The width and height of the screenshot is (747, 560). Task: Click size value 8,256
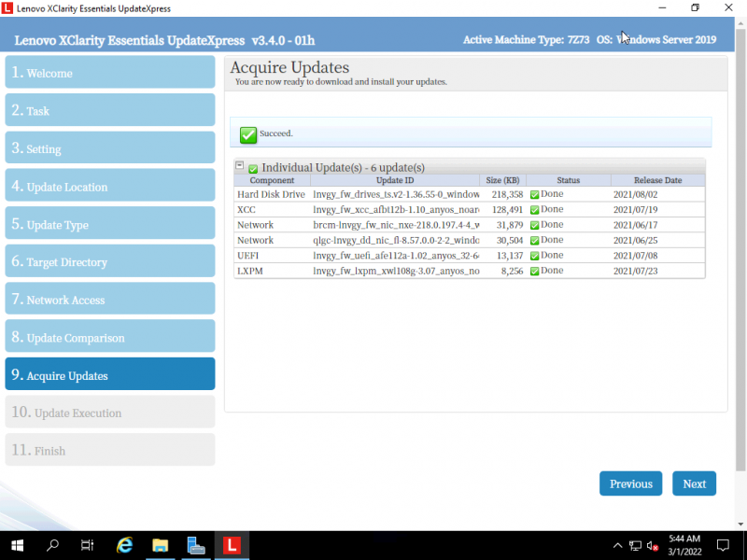[512, 271]
